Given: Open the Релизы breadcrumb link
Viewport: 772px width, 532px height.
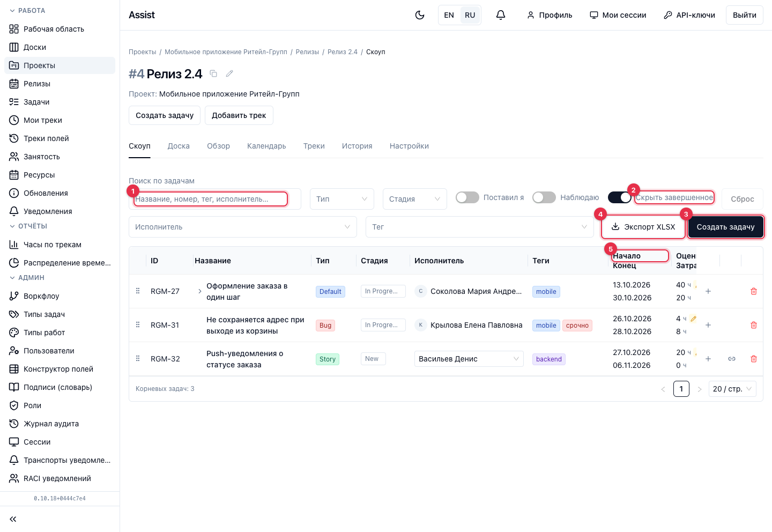Looking at the screenshot, I should tap(307, 52).
